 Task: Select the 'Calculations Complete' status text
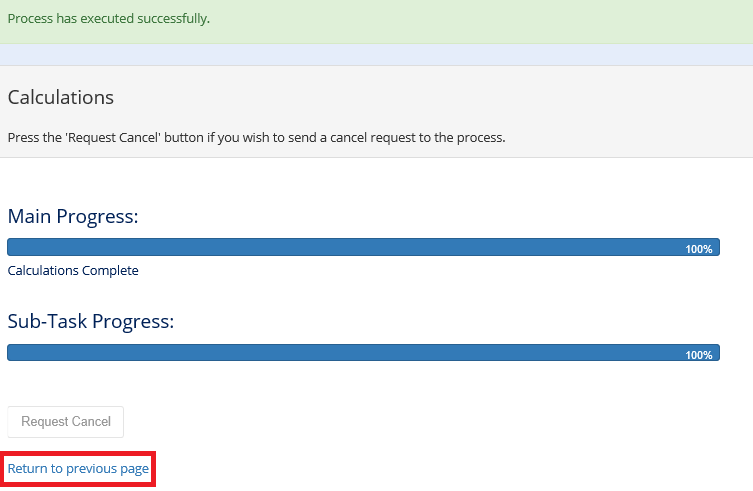tap(73, 270)
